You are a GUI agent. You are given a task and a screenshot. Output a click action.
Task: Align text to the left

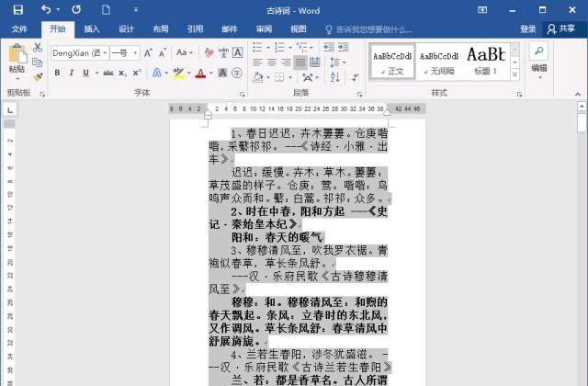(x=257, y=62)
